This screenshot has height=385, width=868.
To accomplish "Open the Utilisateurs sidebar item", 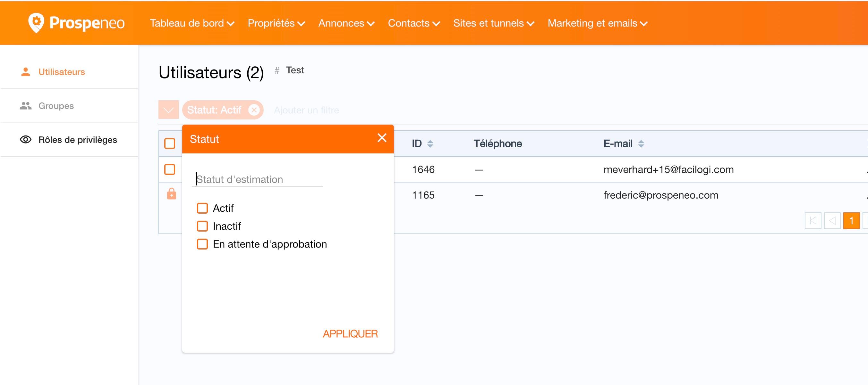I will (61, 72).
